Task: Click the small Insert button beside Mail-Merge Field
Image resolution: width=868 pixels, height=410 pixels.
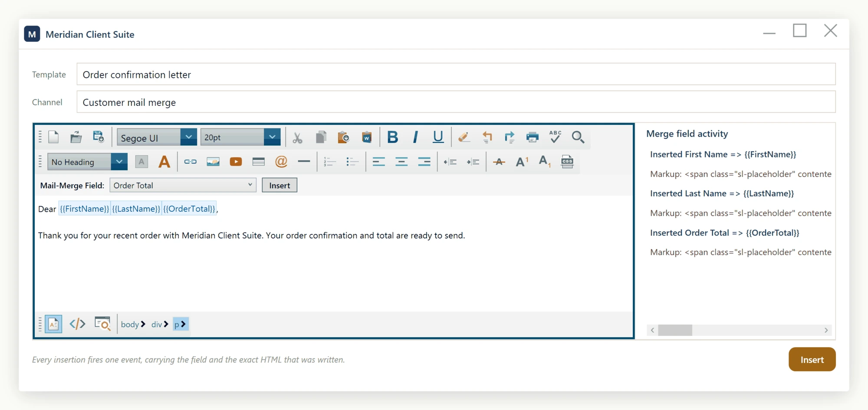Action: (x=279, y=185)
